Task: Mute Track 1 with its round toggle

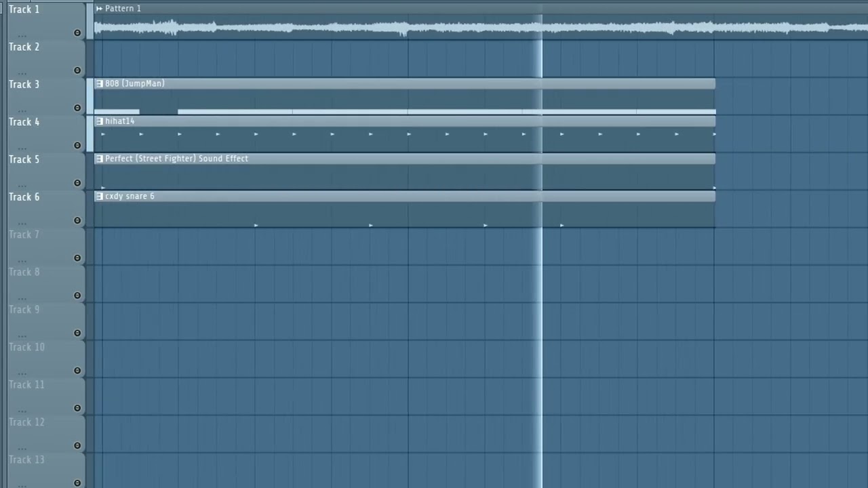Action: click(77, 33)
